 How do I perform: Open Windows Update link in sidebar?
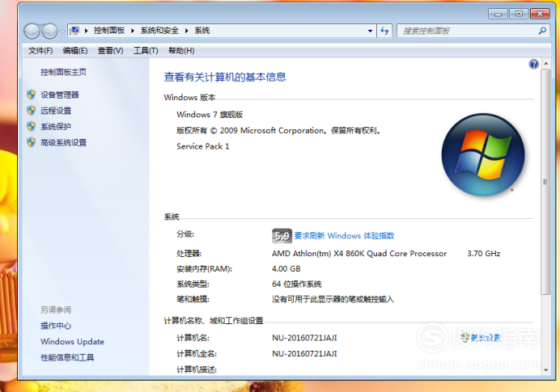73,342
